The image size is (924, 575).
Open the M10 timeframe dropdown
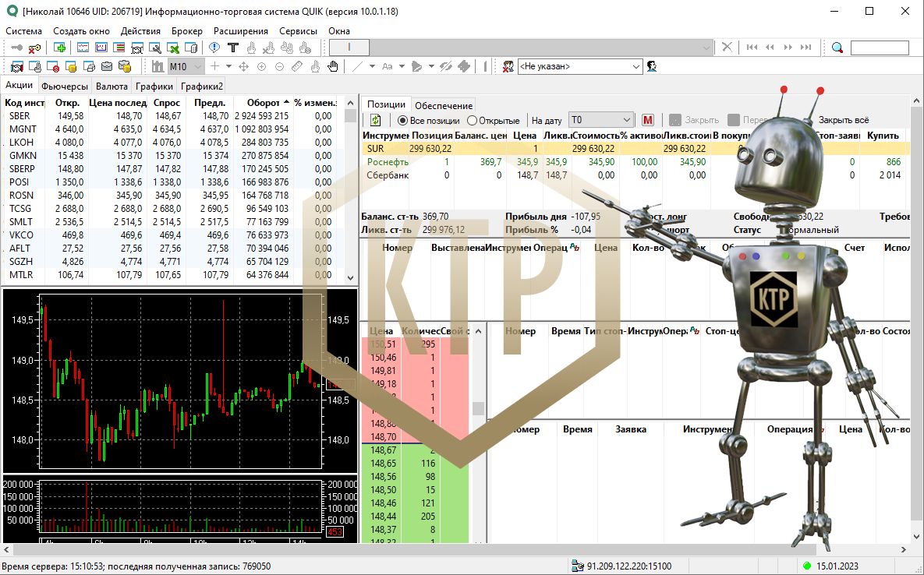pos(198,66)
